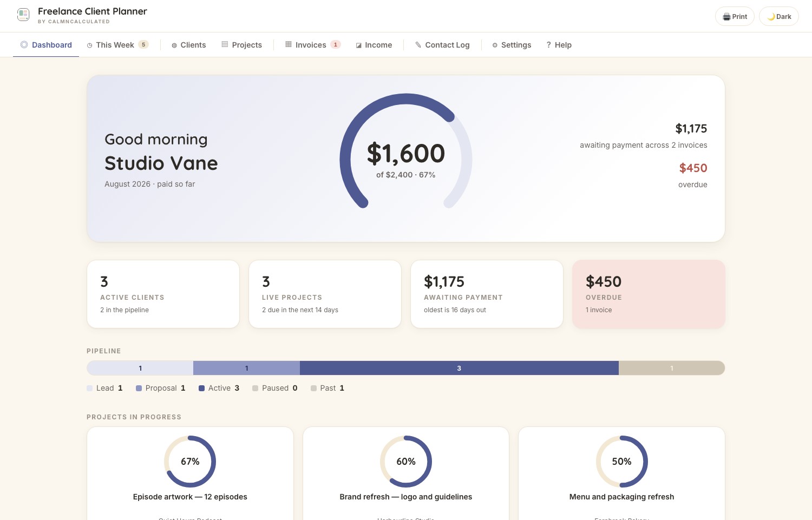Click the Settings gear icon

tap(495, 45)
